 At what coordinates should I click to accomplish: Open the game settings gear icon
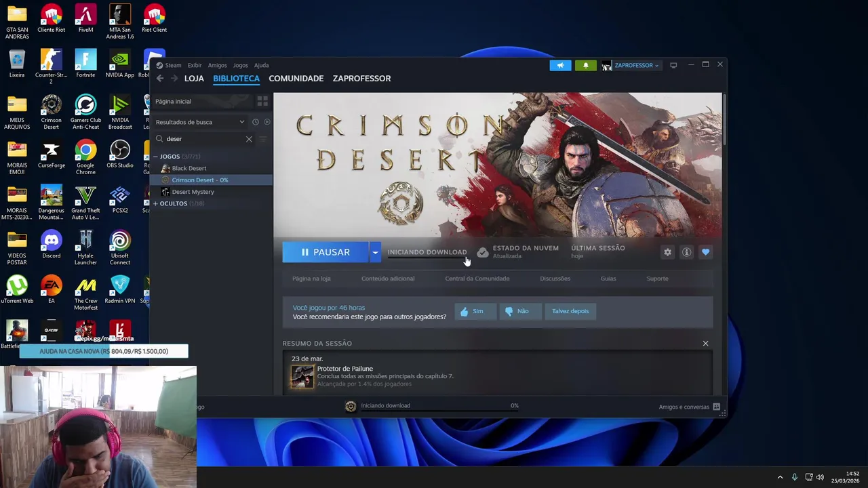[x=667, y=252]
